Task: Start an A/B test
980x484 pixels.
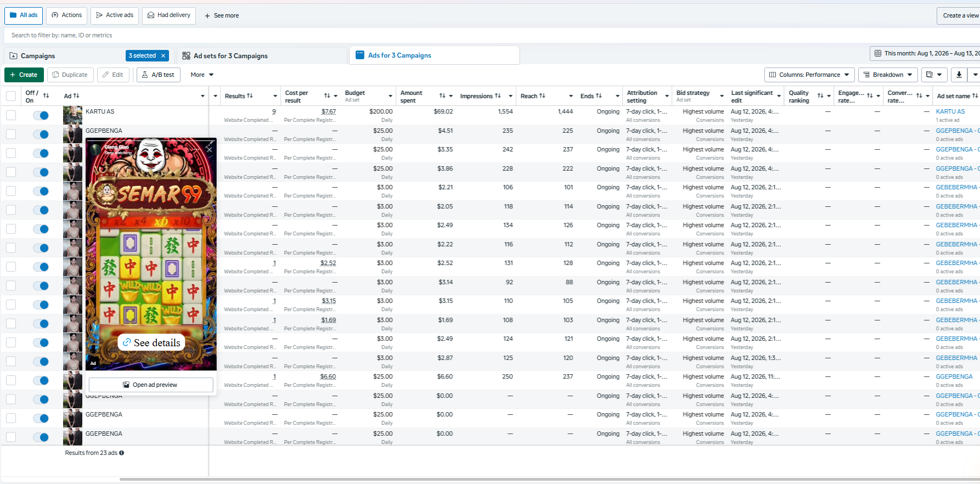Action: click(158, 75)
